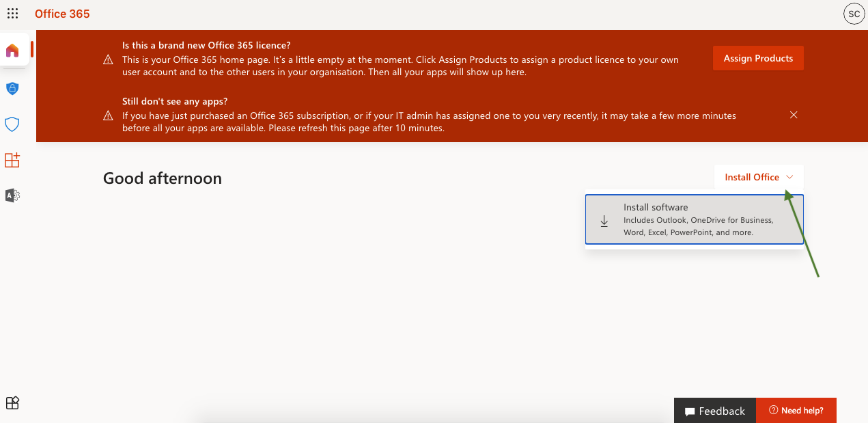Screen dimensions: 868x423
Task: Click 'Is this a brand new Office 365 licence?' text
Action: click(206, 45)
